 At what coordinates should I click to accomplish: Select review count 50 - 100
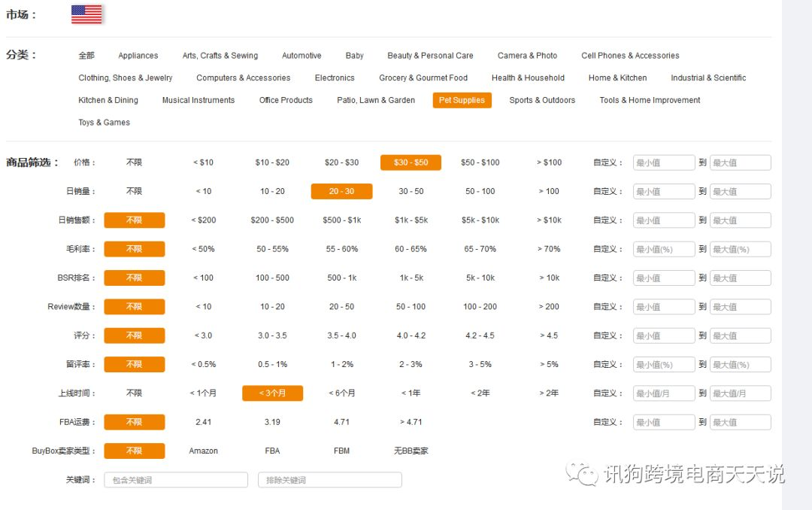(x=411, y=307)
